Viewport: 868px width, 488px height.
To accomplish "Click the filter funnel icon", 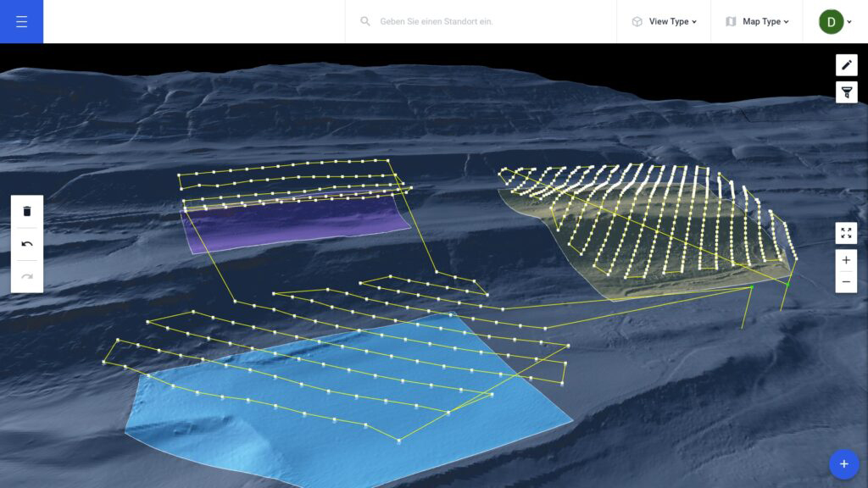I will point(847,91).
